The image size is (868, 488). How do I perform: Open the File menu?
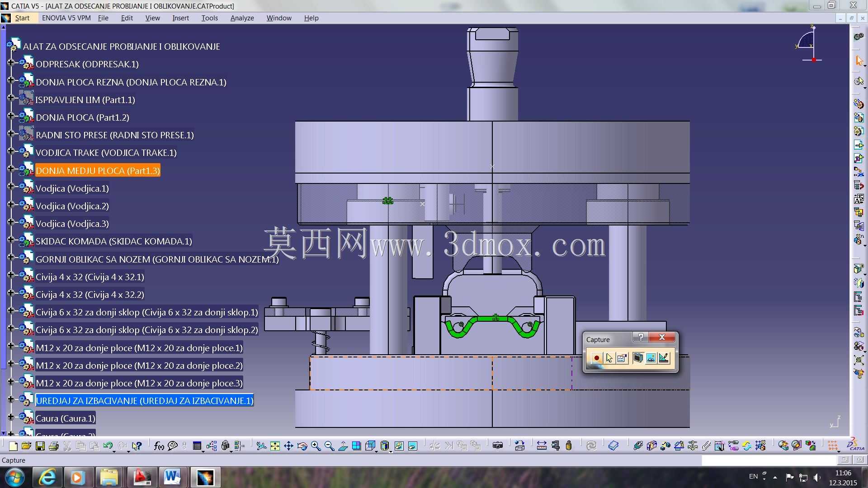[103, 18]
